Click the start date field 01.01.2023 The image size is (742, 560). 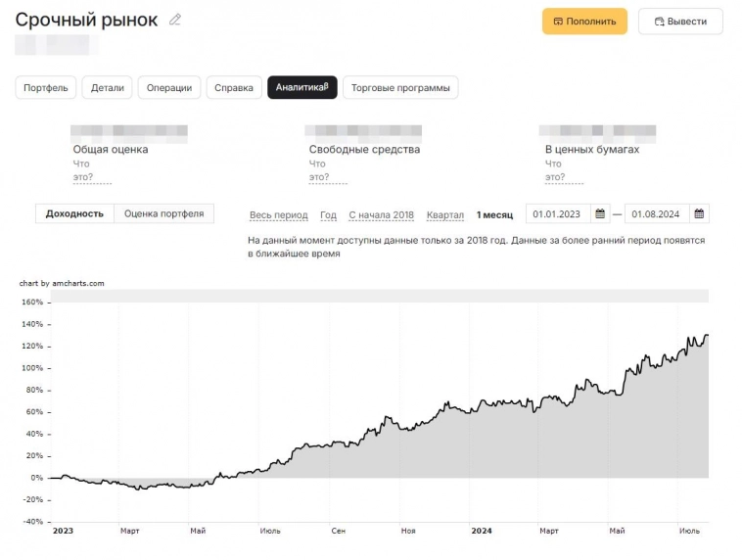558,214
